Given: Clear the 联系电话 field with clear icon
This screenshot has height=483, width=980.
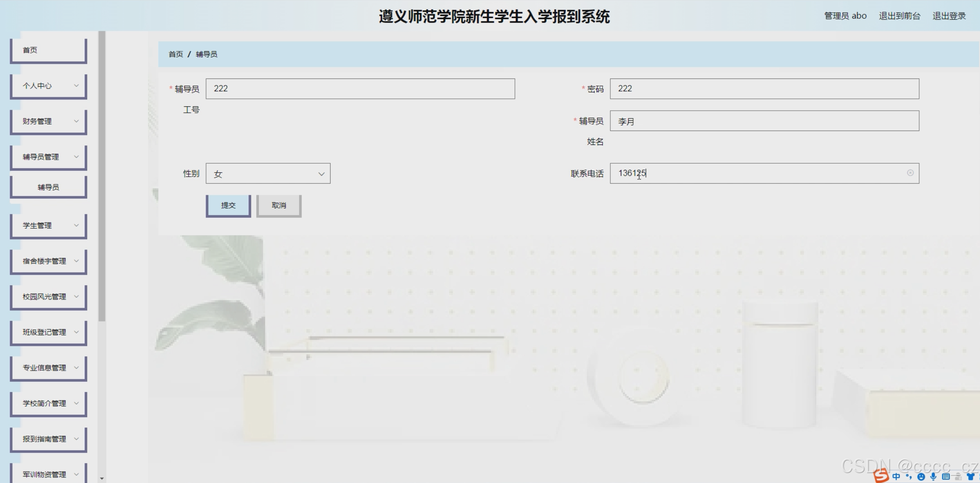Looking at the screenshot, I should coord(910,173).
